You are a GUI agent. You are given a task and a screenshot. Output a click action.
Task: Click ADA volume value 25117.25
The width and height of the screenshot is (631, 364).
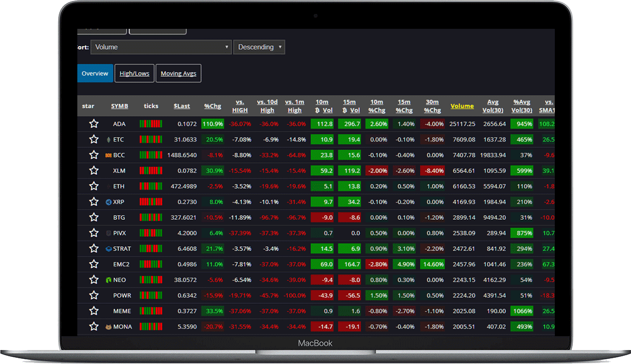[x=462, y=124]
